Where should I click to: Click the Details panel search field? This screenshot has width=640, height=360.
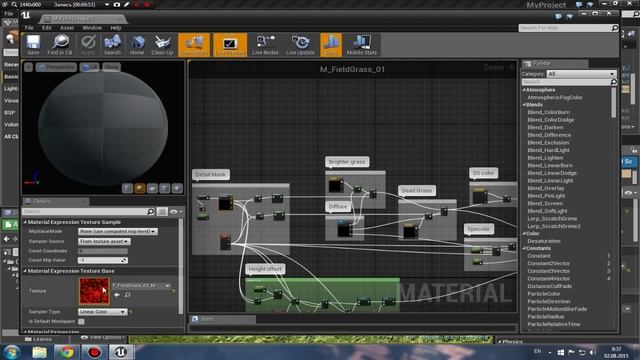pos(88,211)
